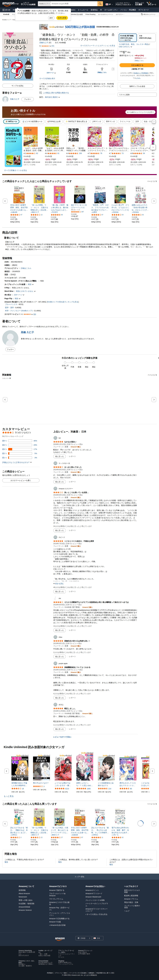Screen dimensions: 159x980
Task: Select the ライトノベル tab
Action: [x=125, y=121]
